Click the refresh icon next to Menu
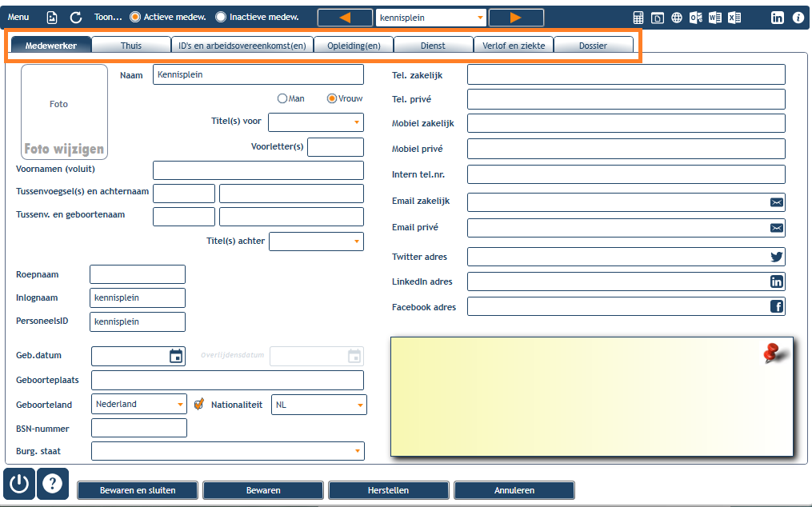The width and height of the screenshot is (812, 507). (x=76, y=18)
